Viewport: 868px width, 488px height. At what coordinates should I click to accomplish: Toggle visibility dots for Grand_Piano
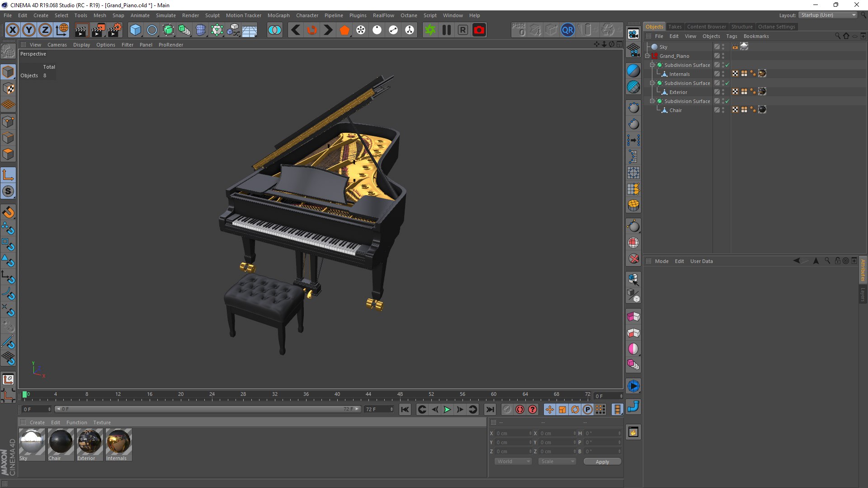click(x=723, y=56)
